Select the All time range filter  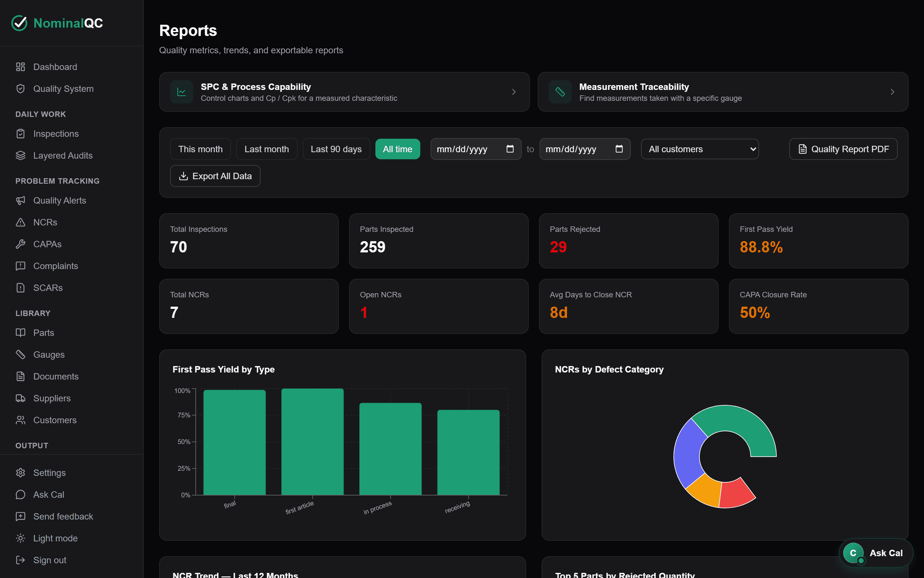[x=398, y=149]
